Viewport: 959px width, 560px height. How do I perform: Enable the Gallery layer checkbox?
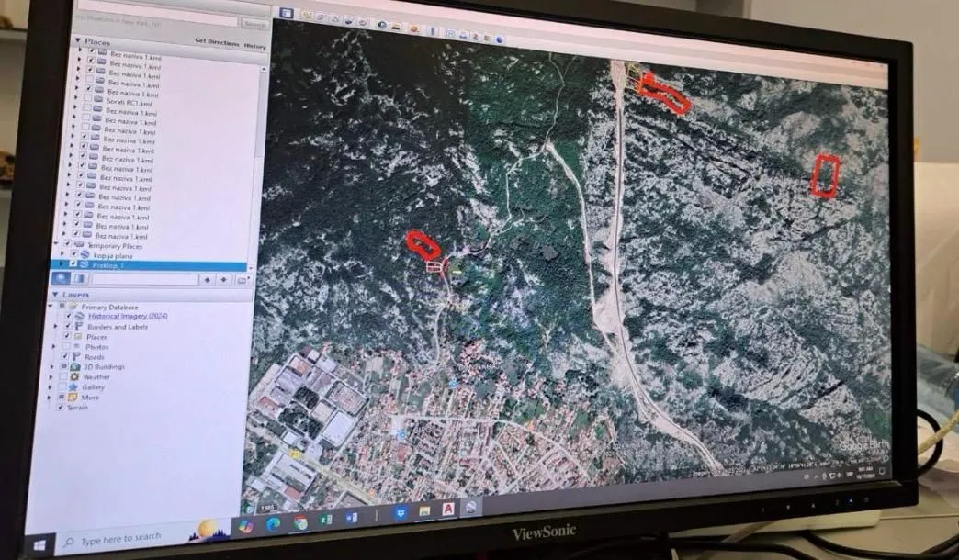[62, 387]
